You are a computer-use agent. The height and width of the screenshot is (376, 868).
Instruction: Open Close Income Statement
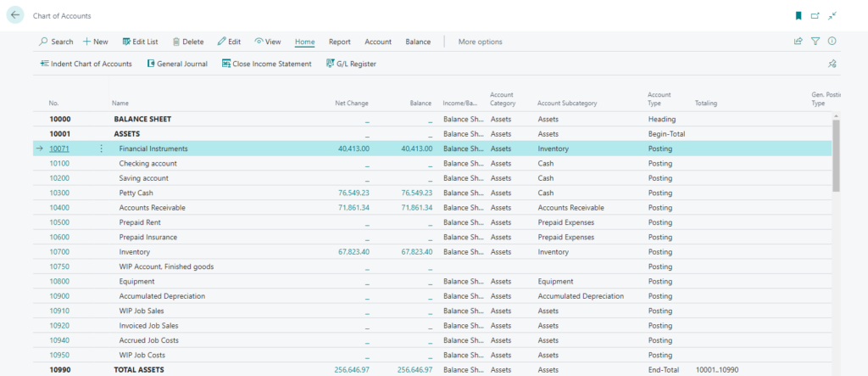coord(266,64)
